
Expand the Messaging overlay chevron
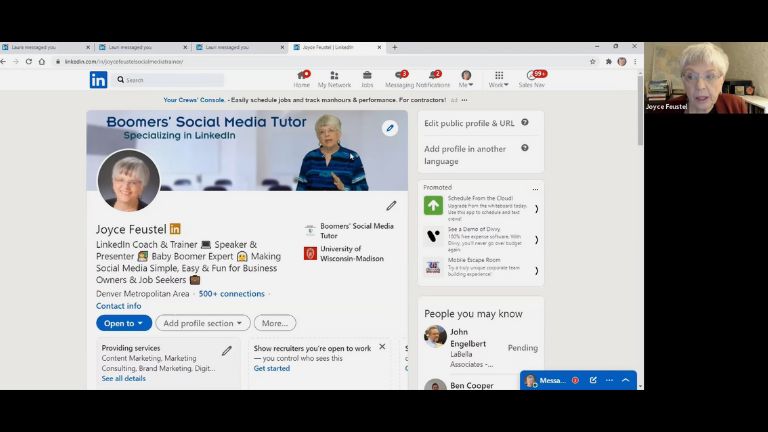(625, 380)
